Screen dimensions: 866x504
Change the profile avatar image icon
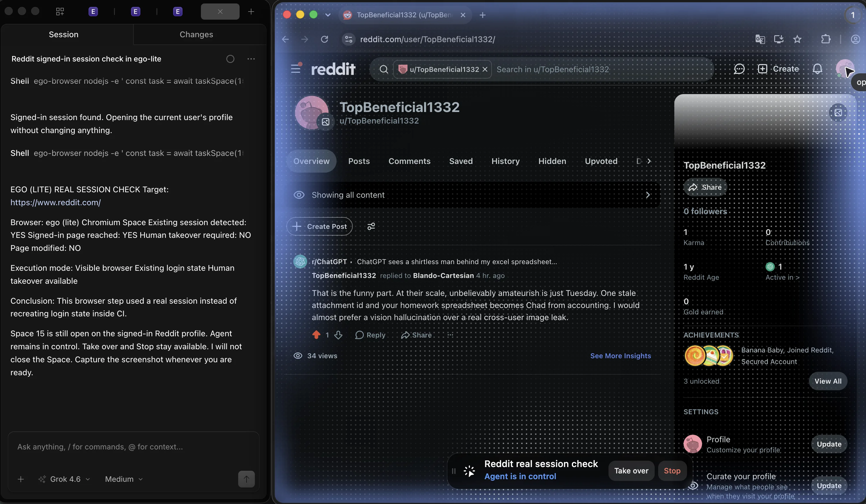pyautogui.click(x=325, y=122)
